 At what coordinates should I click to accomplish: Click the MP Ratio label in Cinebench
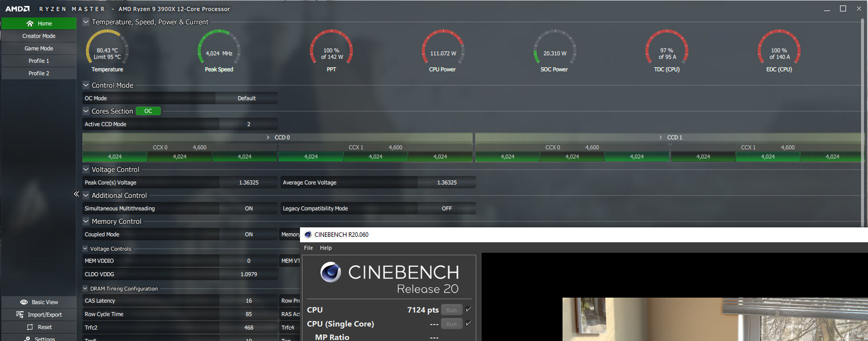point(332,337)
